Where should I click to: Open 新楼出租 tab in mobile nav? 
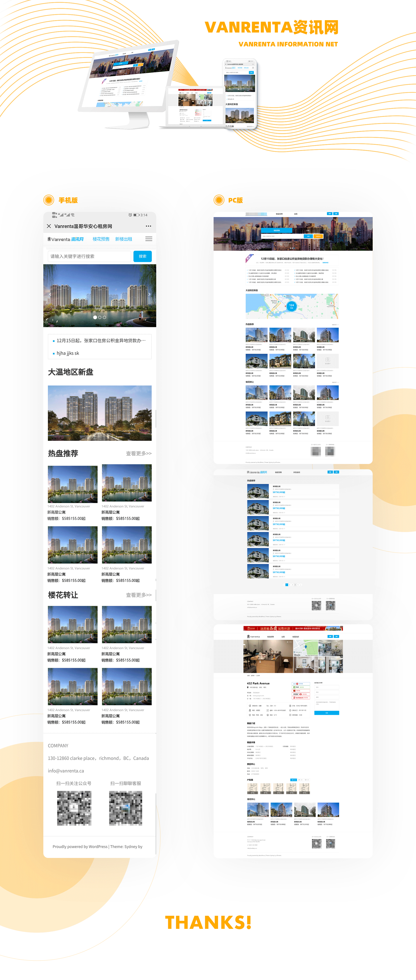click(123, 239)
